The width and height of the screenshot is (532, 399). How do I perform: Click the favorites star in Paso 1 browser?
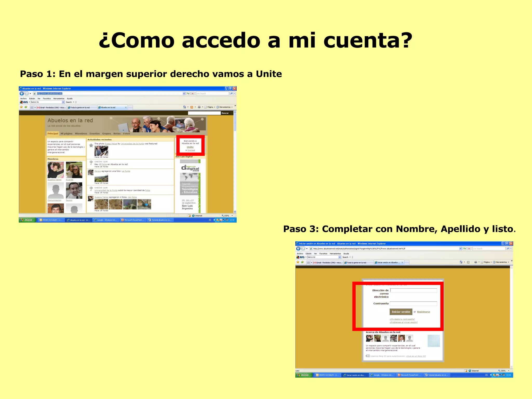(x=22, y=107)
